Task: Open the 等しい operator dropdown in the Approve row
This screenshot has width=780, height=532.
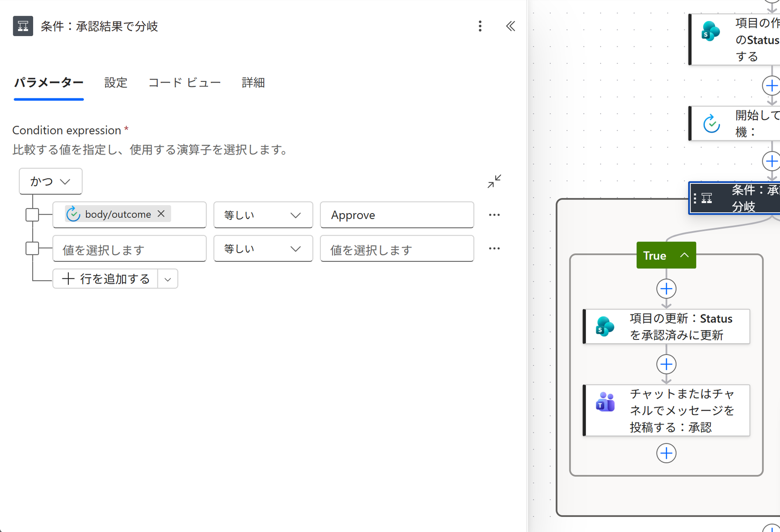Action: (263, 215)
